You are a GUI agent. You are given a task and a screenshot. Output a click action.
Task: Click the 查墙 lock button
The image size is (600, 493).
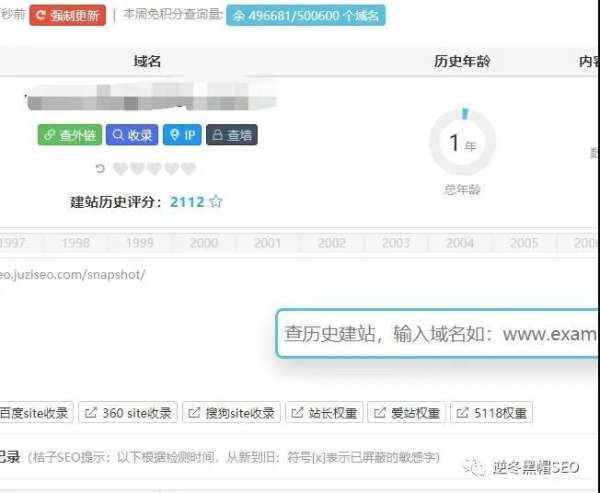231,135
